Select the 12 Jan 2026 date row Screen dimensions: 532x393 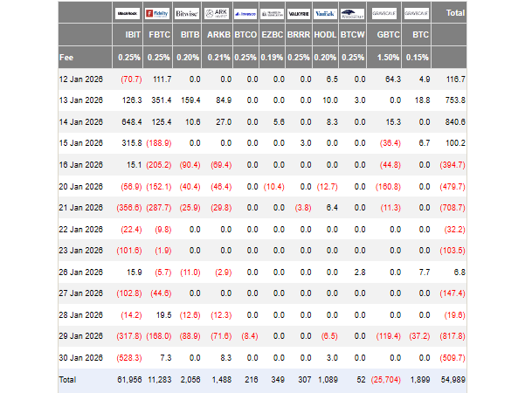point(82,79)
